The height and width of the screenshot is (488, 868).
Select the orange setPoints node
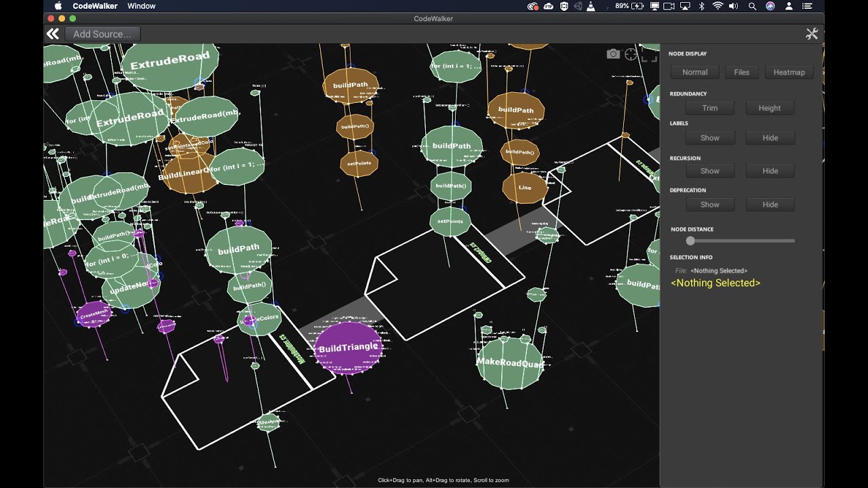[359, 163]
